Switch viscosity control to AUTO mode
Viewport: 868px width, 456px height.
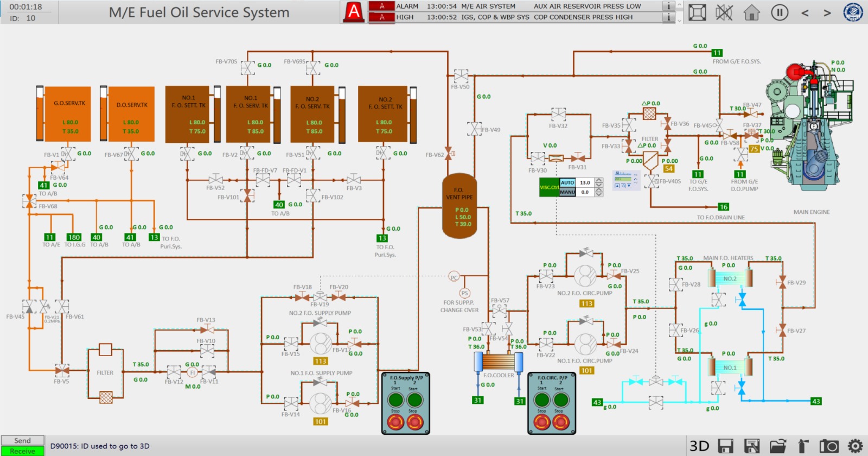tap(567, 183)
